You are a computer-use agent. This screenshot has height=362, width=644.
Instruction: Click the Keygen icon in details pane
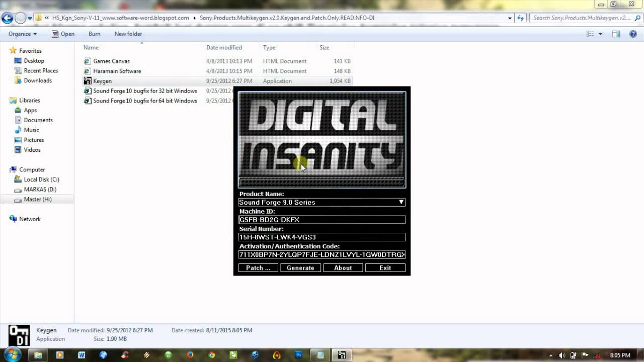(x=19, y=335)
